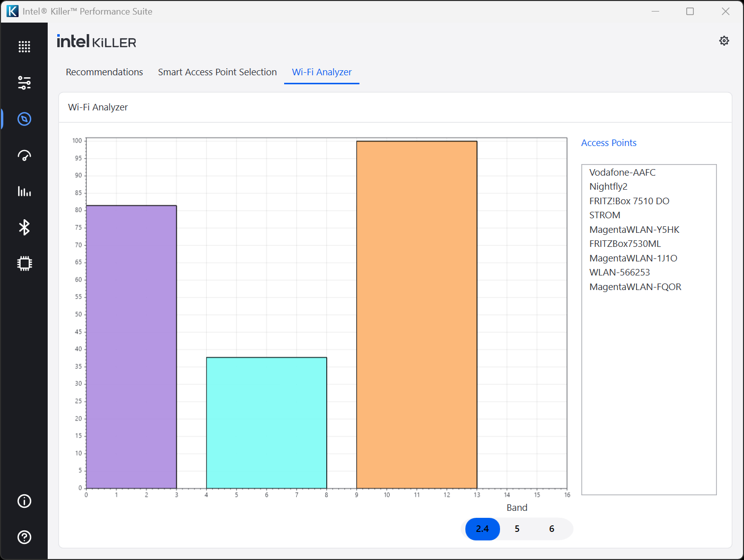The height and width of the screenshot is (560, 744).
Task: Switch to the Recommendations tab
Action: click(104, 72)
